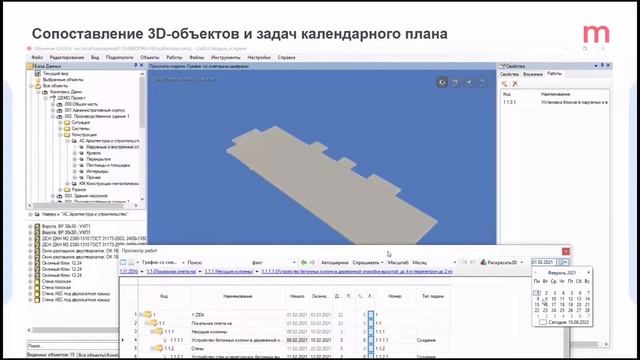This screenshot has width=640, height=360.
Task: Follow the 1.1 (Локальная смета) breadcrumb link
Action: (171, 271)
